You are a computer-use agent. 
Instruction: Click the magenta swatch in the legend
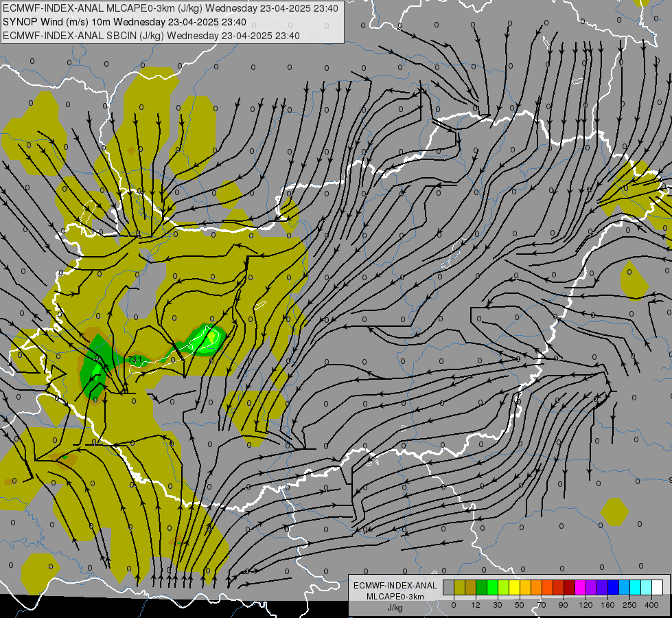pyautogui.click(x=581, y=587)
